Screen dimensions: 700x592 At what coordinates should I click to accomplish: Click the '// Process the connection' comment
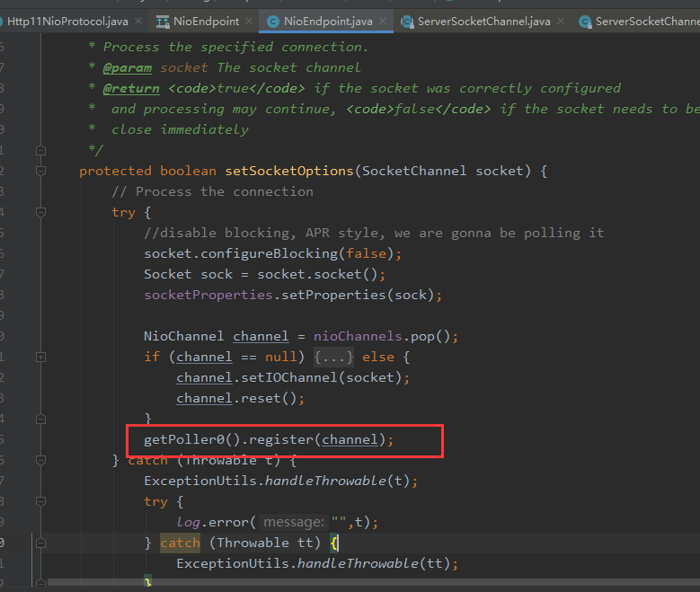click(212, 192)
